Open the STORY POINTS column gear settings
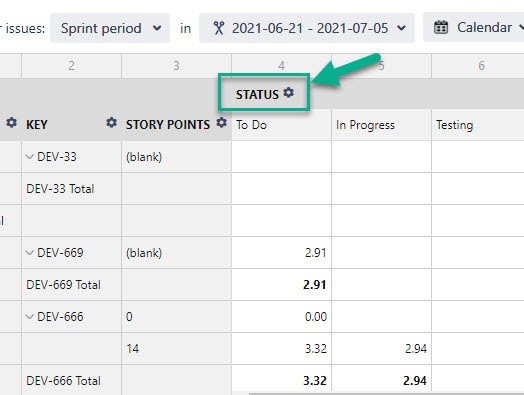The image size is (524, 395). click(221, 123)
